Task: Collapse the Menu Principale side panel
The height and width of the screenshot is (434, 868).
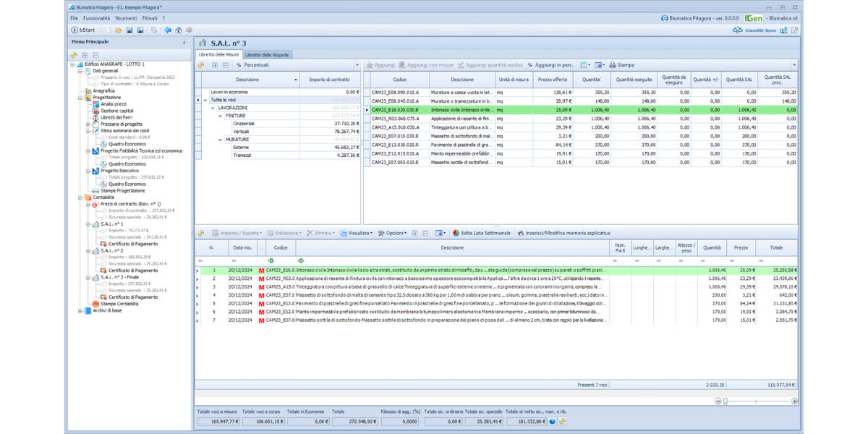Action: tap(184, 43)
